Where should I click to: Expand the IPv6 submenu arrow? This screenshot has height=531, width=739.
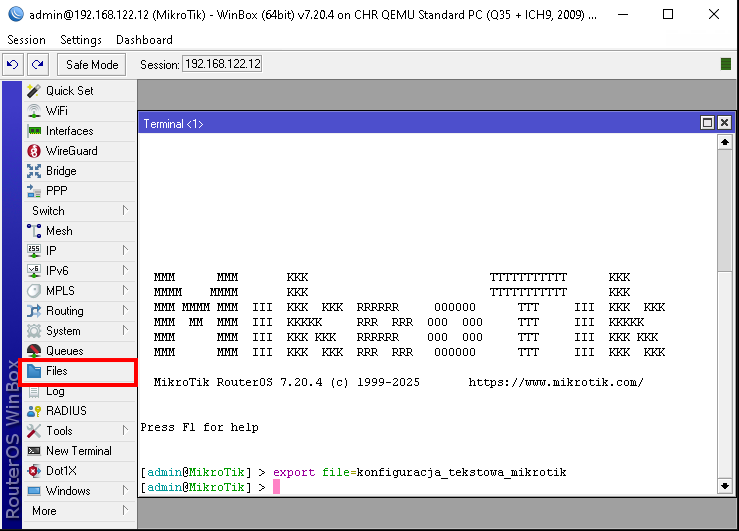[125, 270]
